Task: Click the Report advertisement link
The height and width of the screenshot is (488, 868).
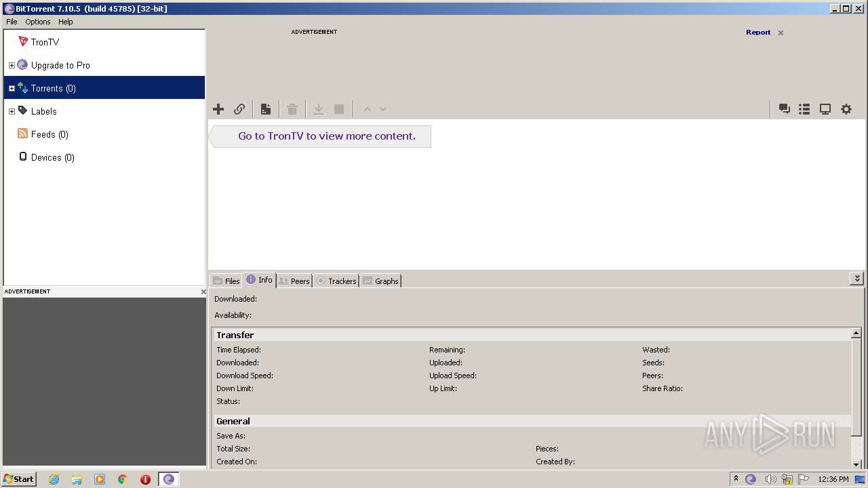Action: [758, 33]
